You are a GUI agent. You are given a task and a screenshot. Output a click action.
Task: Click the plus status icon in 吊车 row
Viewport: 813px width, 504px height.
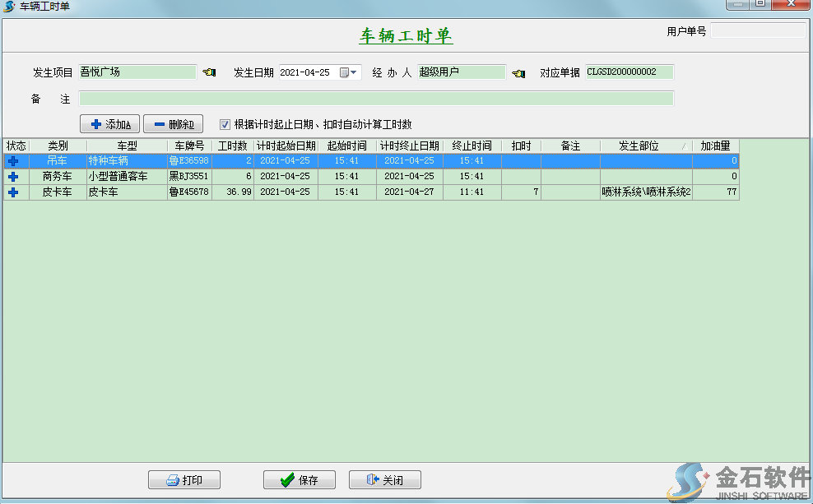(13, 161)
